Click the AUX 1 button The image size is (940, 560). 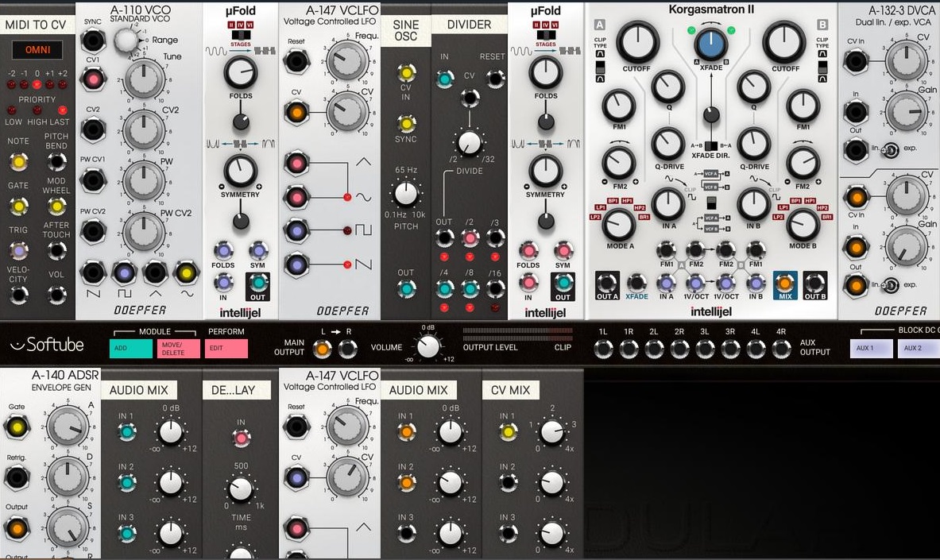(x=872, y=349)
